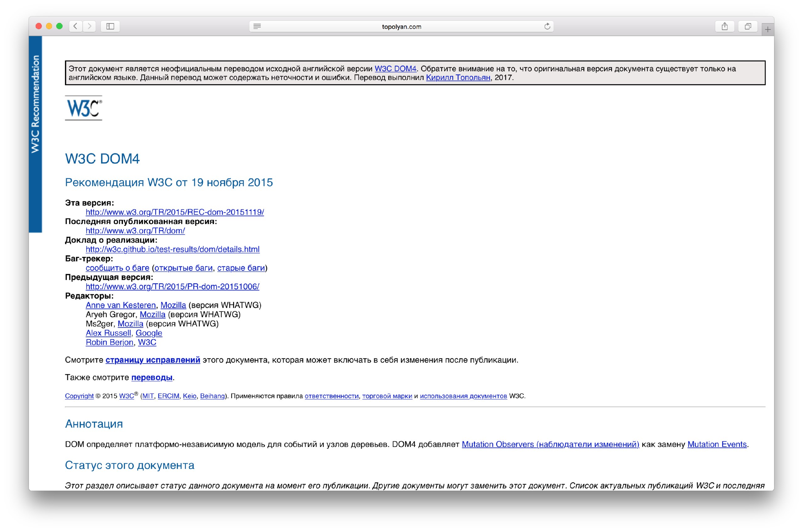
Task: Open the Кирилл Топольян translator link
Action: [x=458, y=77]
